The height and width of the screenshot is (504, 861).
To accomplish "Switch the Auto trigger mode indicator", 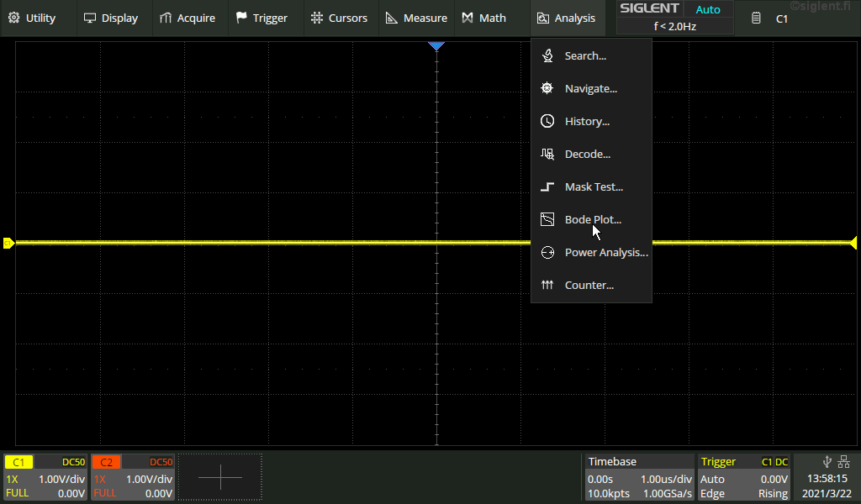I will 708,10.
